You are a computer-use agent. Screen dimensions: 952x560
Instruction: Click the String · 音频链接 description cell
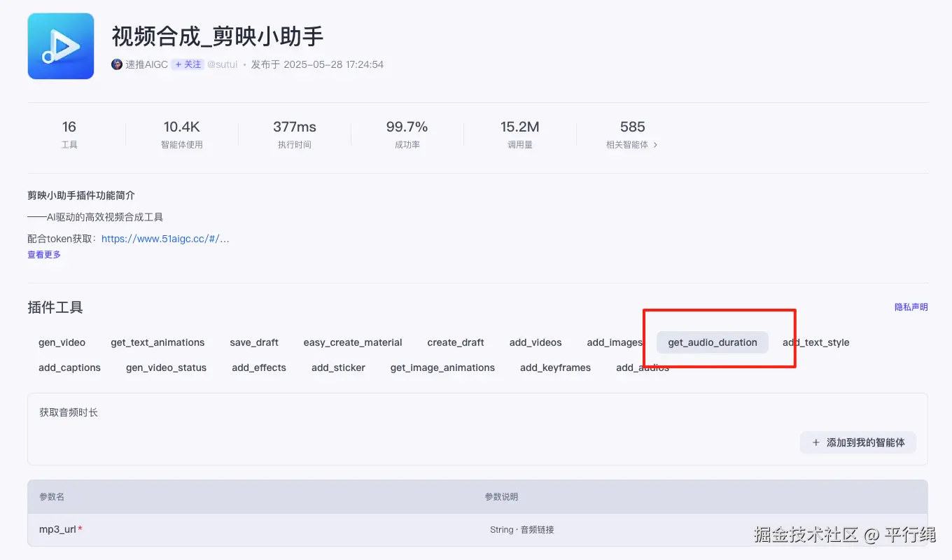pos(522,530)
